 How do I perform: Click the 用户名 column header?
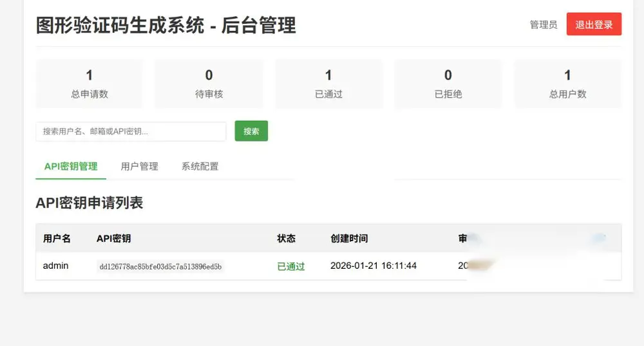[x=57, y=239]
